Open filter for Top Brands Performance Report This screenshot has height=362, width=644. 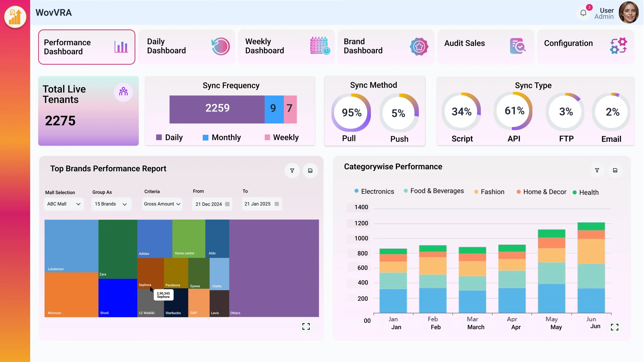(x=292, y=171)
